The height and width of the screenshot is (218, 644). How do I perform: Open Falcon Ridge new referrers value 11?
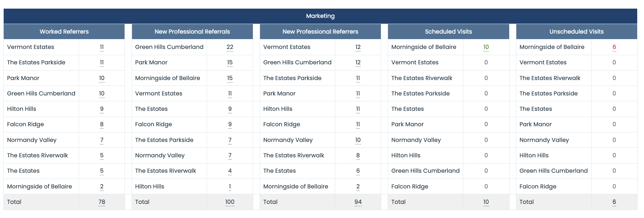tap(358, 124)
